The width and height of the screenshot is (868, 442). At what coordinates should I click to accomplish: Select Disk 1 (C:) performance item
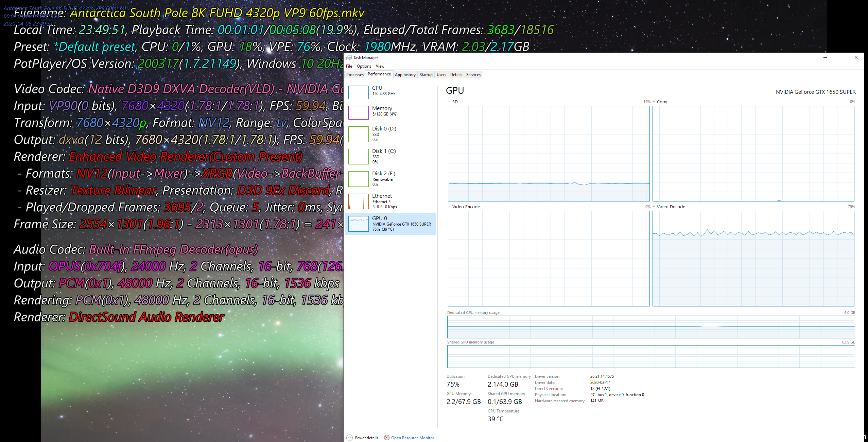click(x=391, y=156)
